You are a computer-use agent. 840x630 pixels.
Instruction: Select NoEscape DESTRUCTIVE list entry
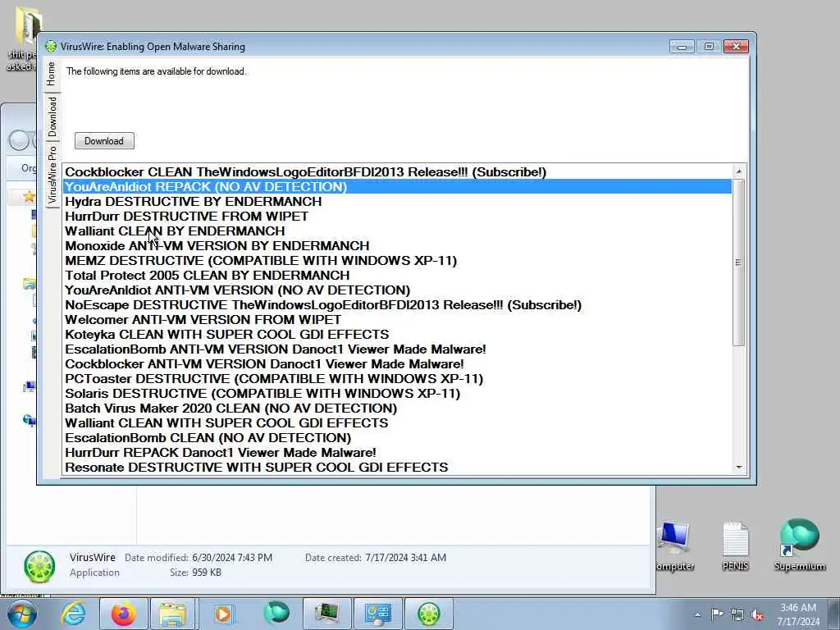click(397, 305)
